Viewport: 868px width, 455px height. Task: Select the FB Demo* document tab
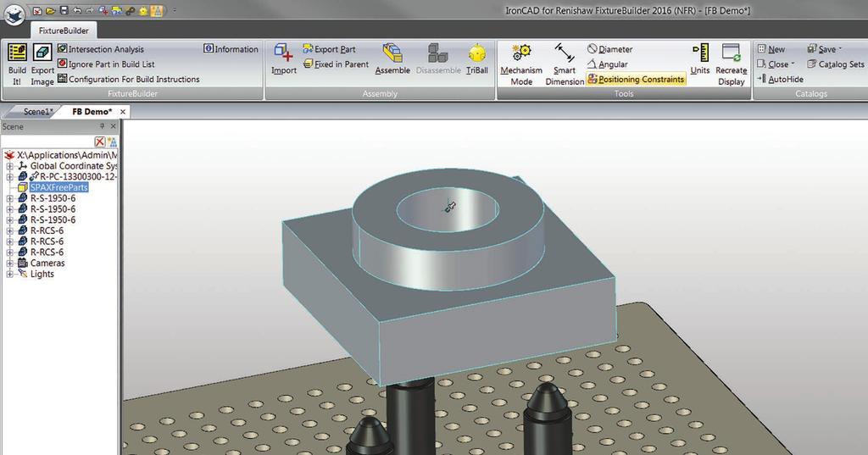point(92,111)
